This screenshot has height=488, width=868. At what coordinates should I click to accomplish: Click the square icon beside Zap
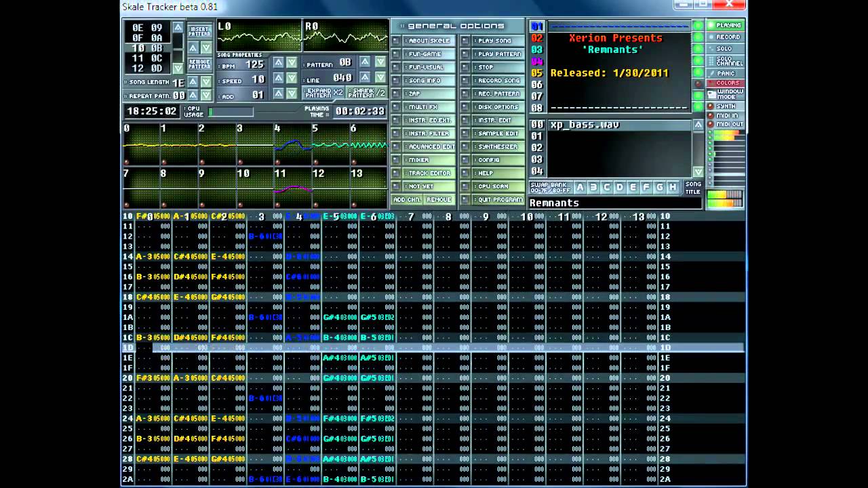tap(396, 94)
